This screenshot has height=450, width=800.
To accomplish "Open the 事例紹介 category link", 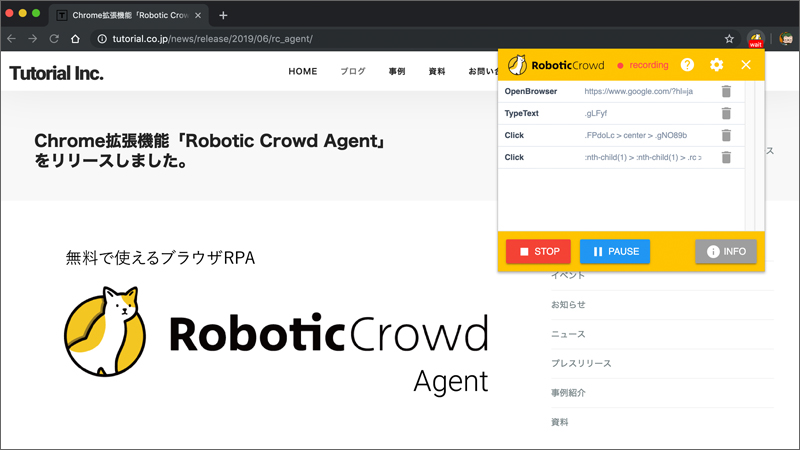I will click(x=568, y=393).
